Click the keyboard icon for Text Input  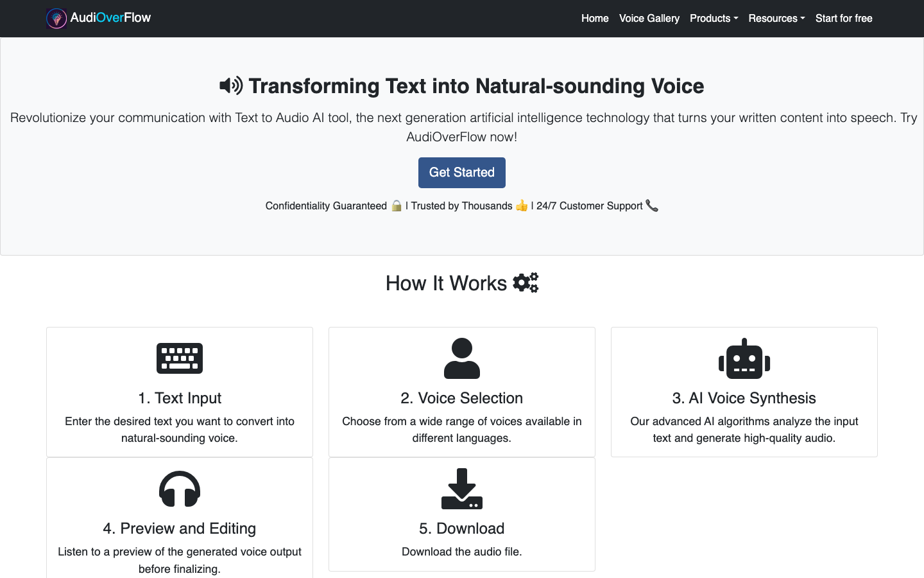point(180,358)
